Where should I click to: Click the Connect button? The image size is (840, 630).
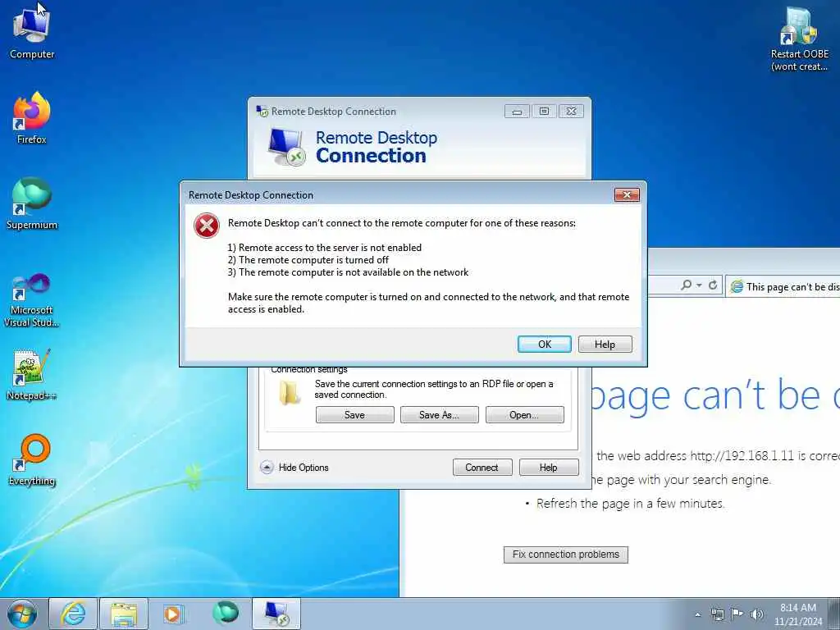482,467
